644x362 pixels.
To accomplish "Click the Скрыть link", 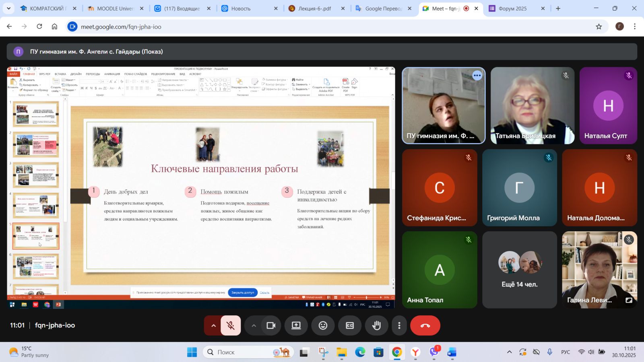I will click(x=264, y=292).
